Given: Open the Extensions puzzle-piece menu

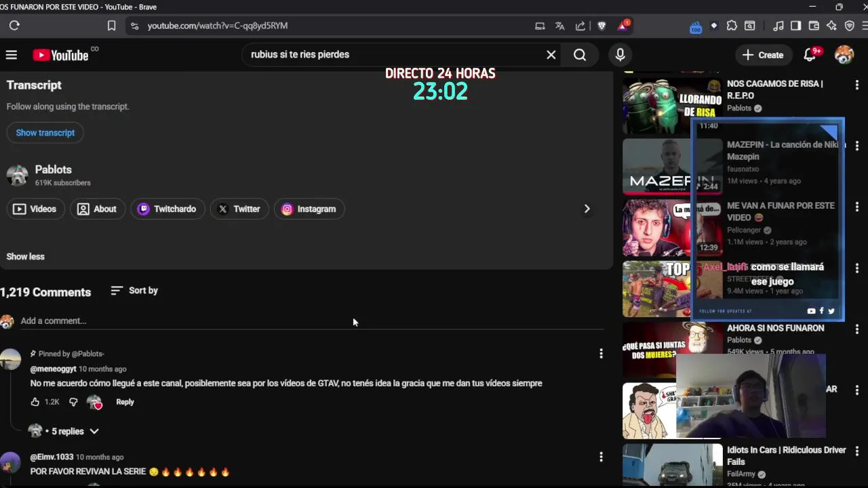Looking at the screenshot, I should (x=732, y=26).
